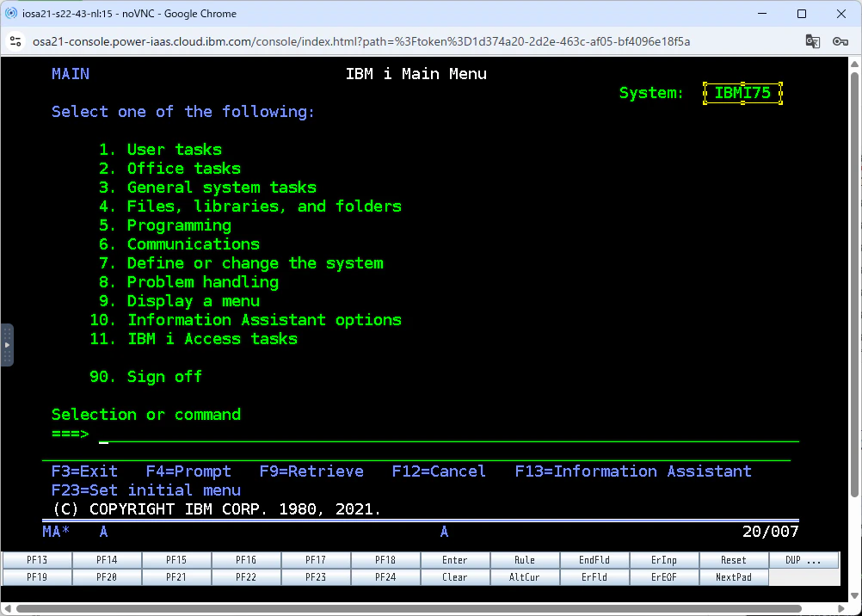Click F13=Information Assistant text
Viewport: 862px width, 616px height.
tap(633, 471)
